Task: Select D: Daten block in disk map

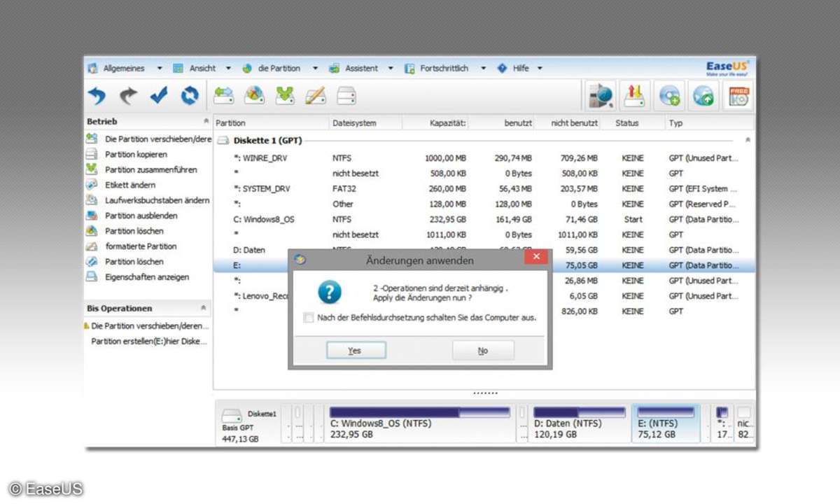Action: (580, 423)
